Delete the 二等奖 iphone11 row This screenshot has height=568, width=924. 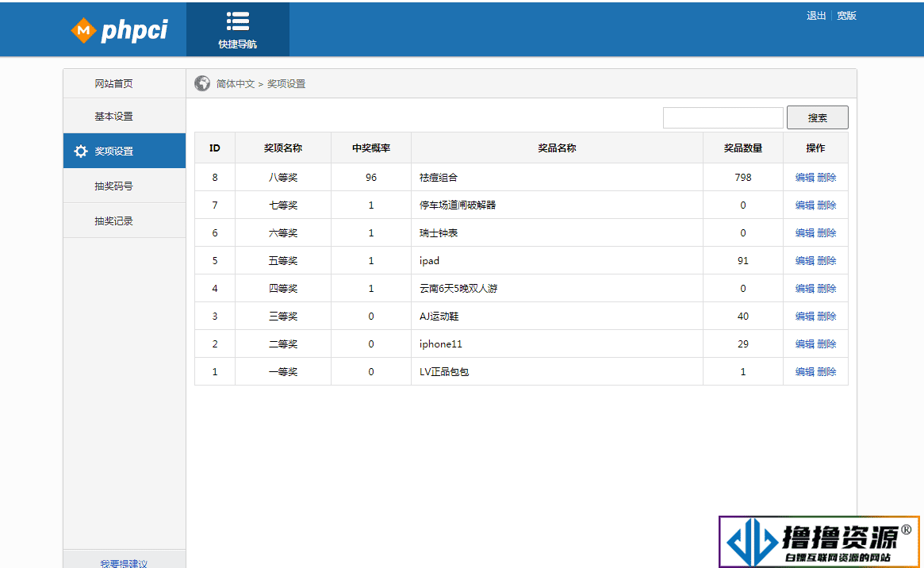point(826,344)
